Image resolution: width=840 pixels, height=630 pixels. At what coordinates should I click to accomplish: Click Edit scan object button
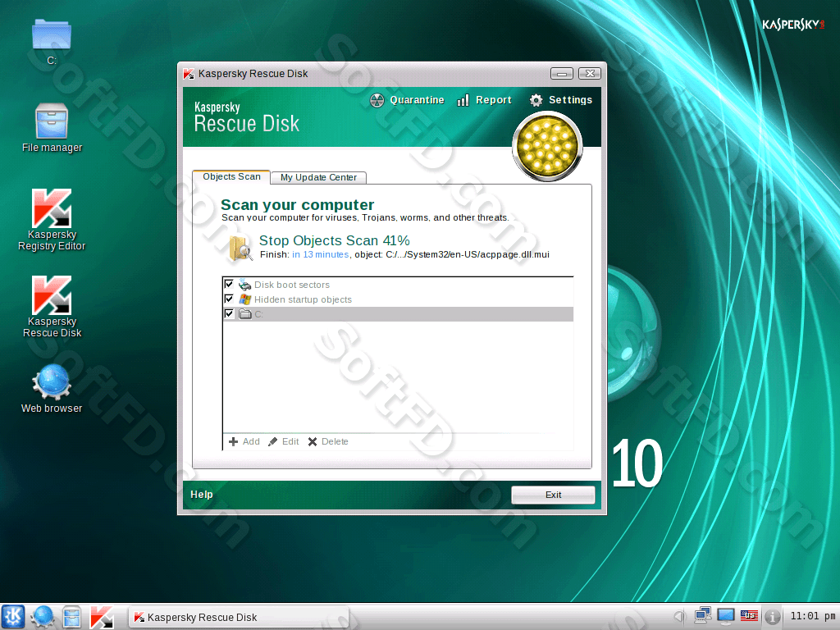283,441
